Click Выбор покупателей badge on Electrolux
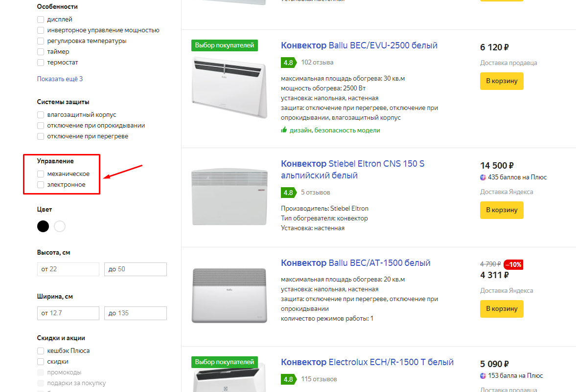The image size is (576, 392). (225, 362)
